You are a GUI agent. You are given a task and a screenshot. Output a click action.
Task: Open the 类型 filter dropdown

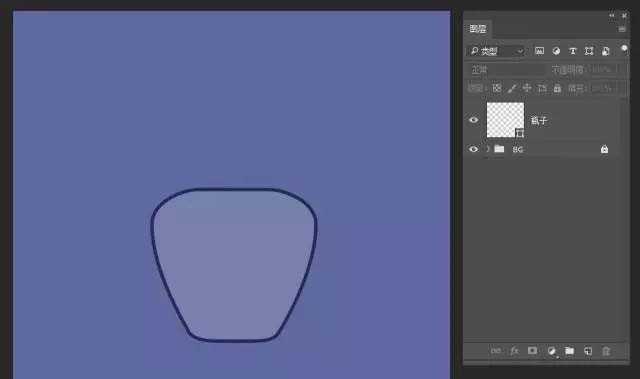[497, 51]
